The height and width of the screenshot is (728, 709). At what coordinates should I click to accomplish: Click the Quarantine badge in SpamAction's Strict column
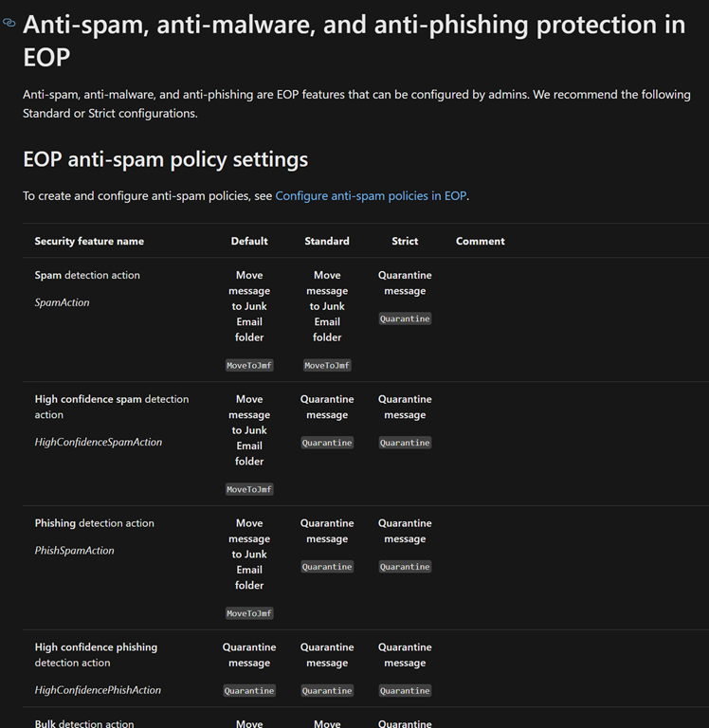405,319
